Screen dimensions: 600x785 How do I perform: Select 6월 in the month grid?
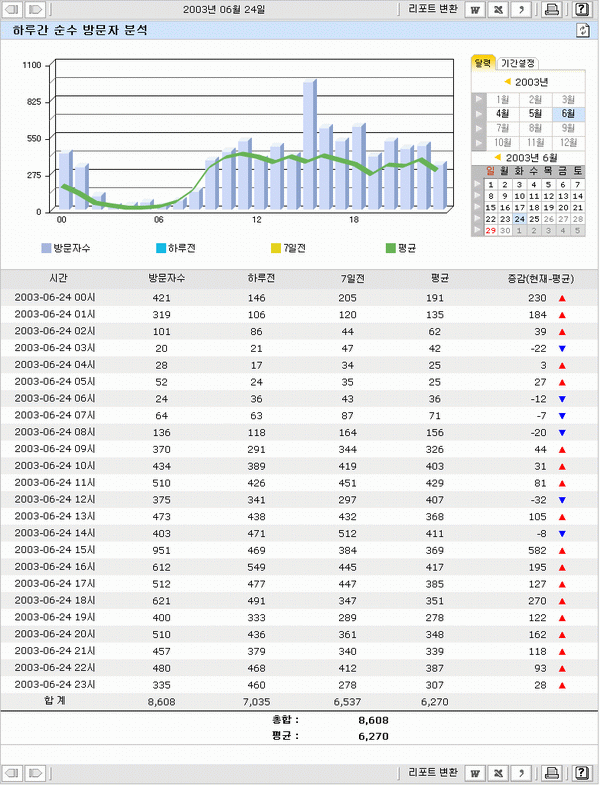pyautogui.click(x=568, y=114)
